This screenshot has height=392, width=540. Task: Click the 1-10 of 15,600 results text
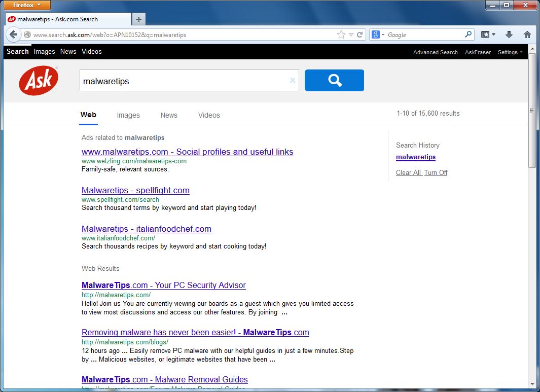coord(428,113)
